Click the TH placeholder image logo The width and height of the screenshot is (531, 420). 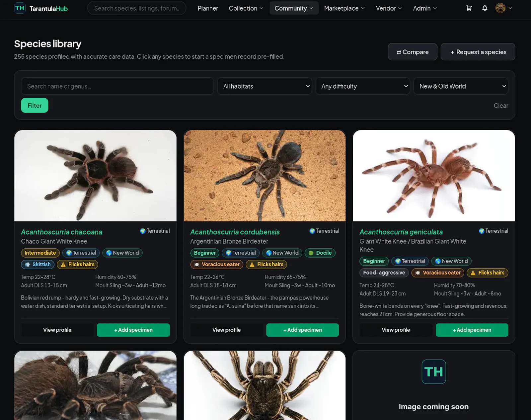(x=434, y=372)
